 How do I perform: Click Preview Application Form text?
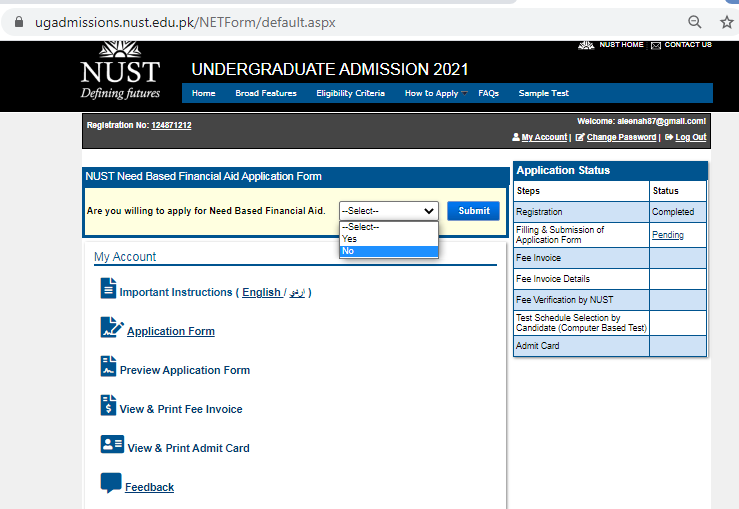click(185, 370)
